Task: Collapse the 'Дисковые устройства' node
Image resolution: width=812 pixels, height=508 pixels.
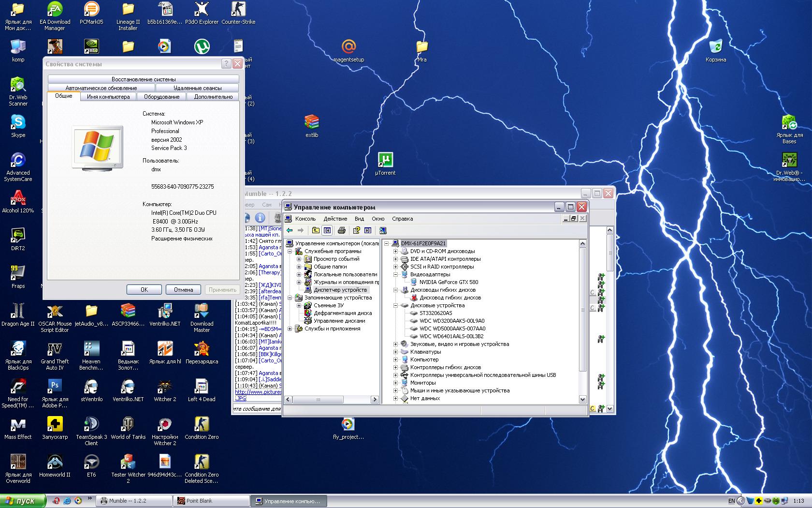Action: (395, 305)
